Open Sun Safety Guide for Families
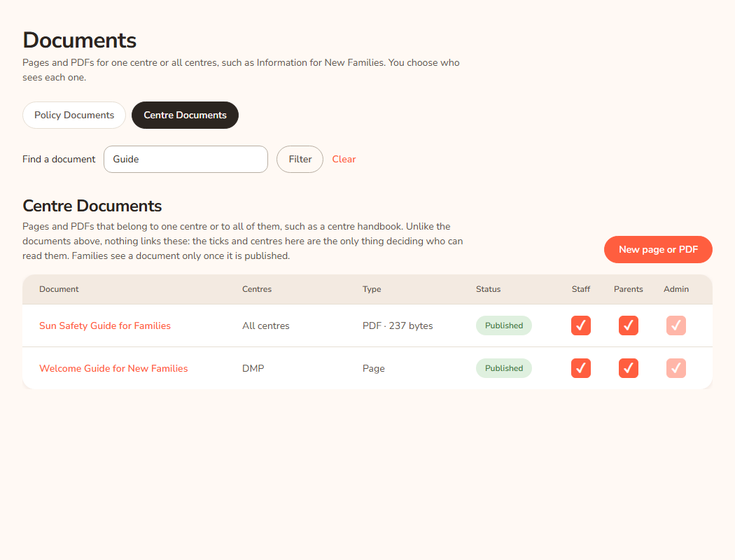Screen dimensions: 735x560 pos(105,325)
